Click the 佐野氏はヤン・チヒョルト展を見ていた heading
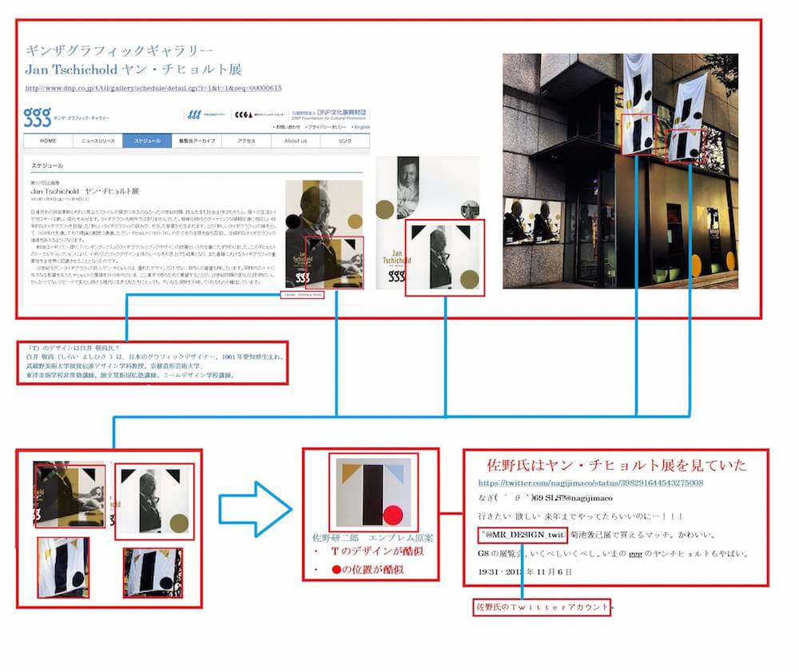 click(616, 465)
